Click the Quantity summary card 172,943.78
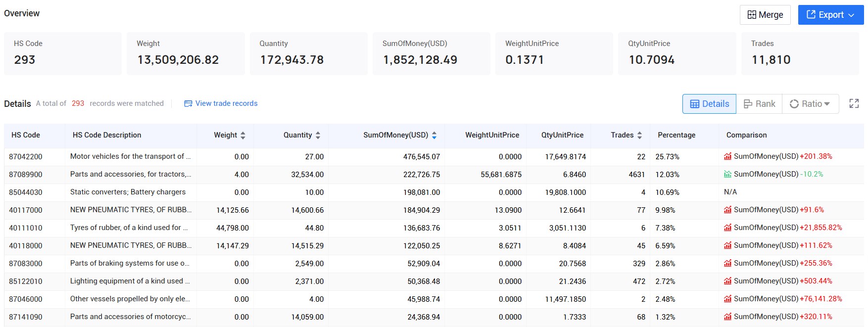This screenshot has width=868, height=327. [308, 54]
